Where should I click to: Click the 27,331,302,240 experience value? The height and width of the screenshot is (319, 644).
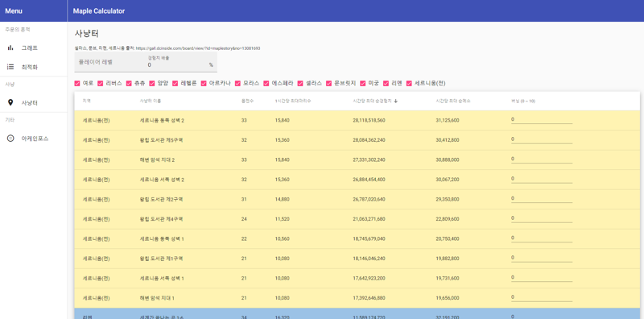click(369, 160)
